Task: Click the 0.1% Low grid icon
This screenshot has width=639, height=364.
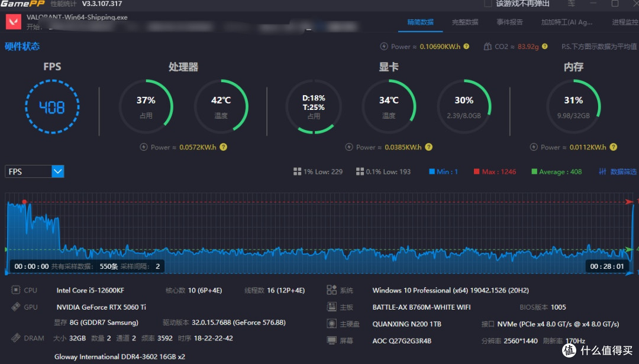Action: (x=360, y=172)
